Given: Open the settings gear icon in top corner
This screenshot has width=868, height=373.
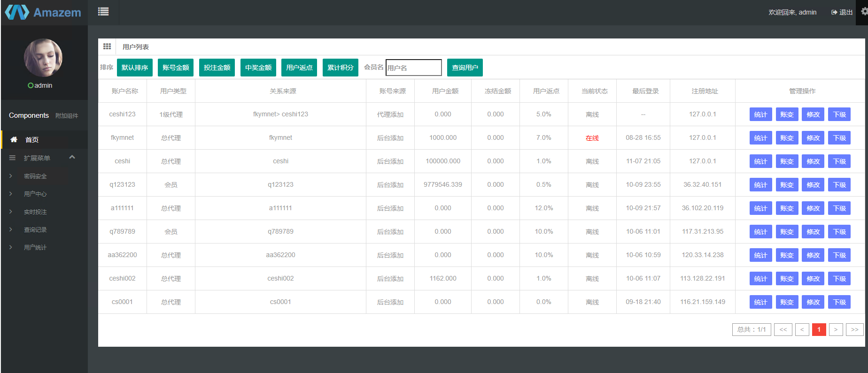Looking at the screenshot, I should point(864,12).
